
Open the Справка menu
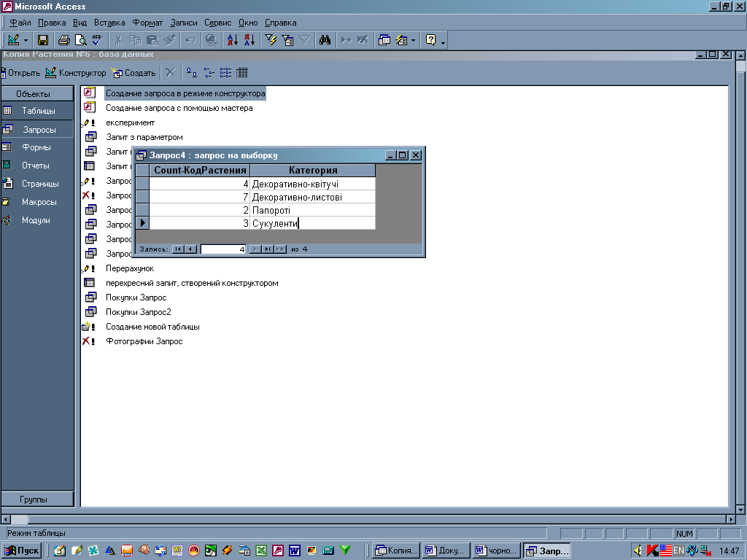[x=281, y=23]
